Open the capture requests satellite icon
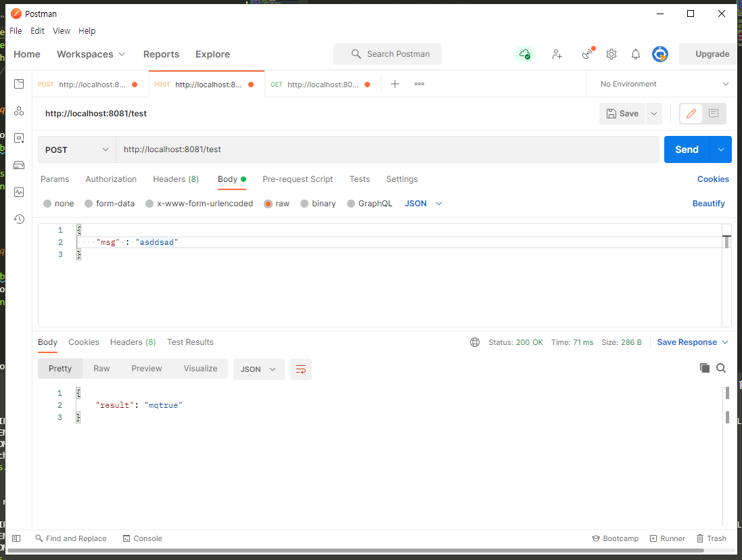This screenshot has width=742, height=560. pos(588,54)
